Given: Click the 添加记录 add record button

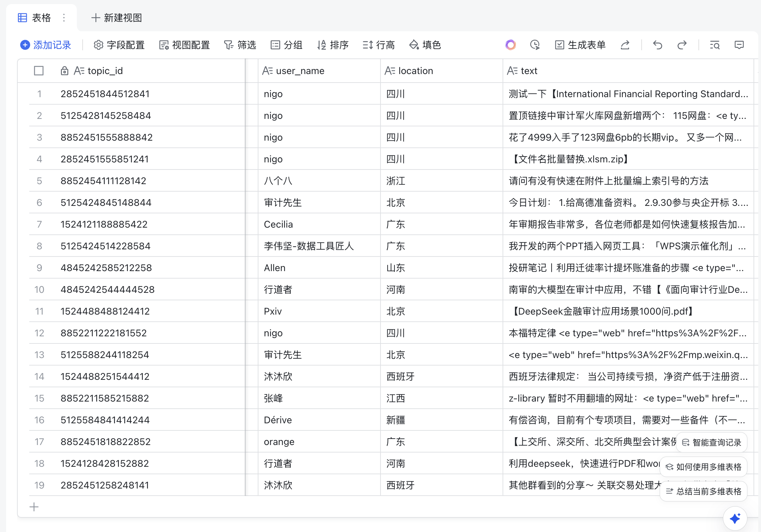Looking at the screenshot, I should pyautogui.click(x=46, y=45).
